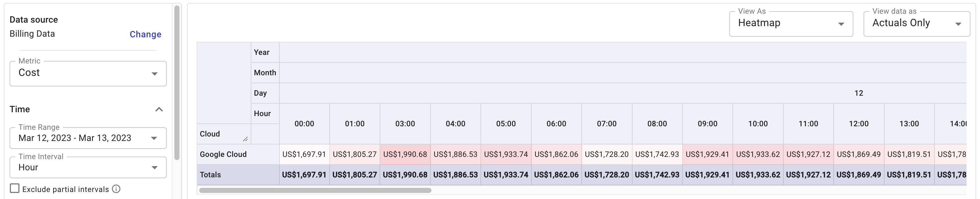980x199 pixels.
Task: Click the Cloud column header
Action: click(x=210, y=134)
